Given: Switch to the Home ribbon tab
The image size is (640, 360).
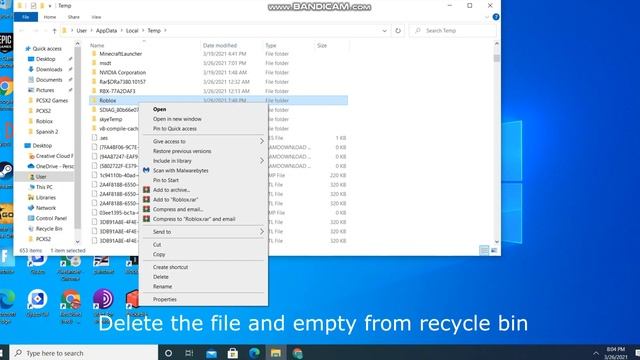Looking at the screenshot, I should pyautogui.click(x=50, y=17).
